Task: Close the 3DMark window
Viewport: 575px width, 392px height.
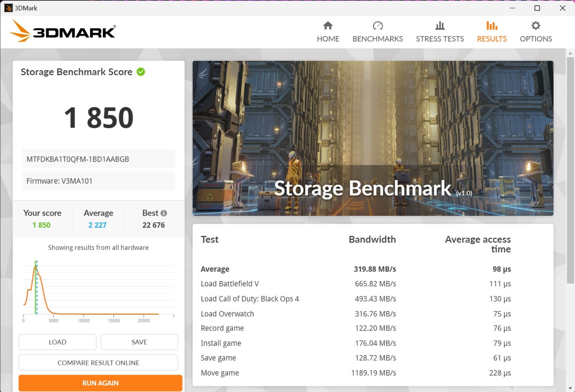Action: point(562,8)
